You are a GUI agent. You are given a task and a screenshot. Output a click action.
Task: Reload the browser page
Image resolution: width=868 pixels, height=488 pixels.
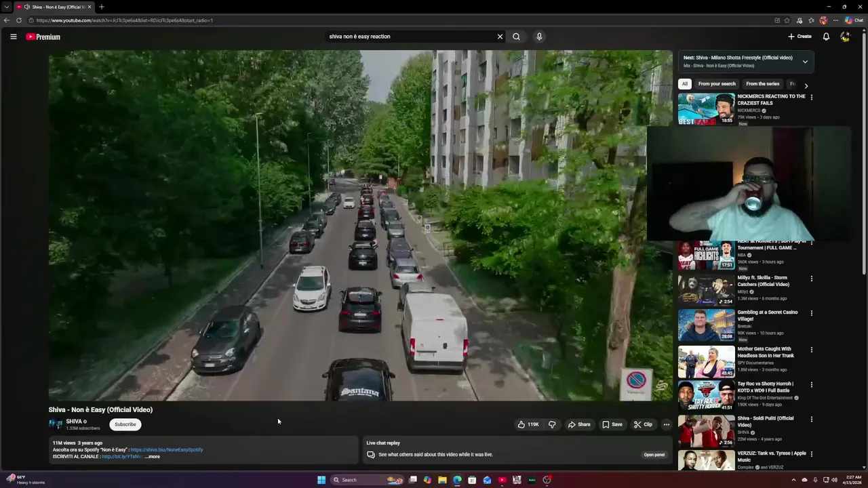19,20
